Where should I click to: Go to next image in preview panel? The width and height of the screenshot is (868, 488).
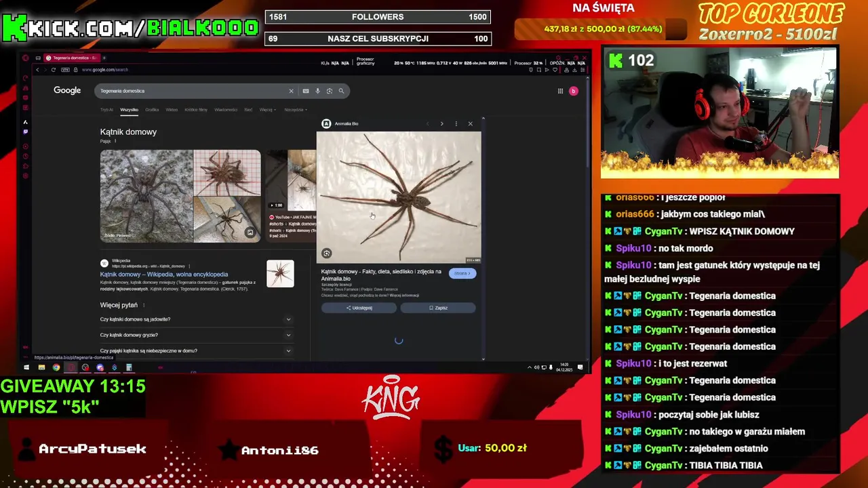point(441,123)
